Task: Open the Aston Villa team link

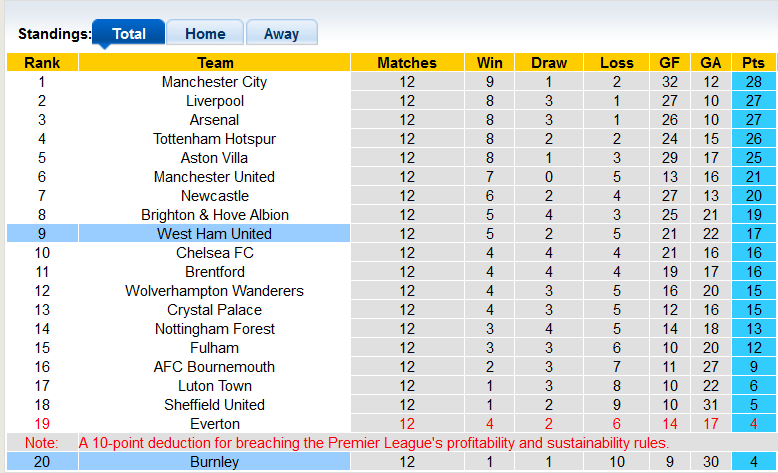Action: (x=214, y=158)
